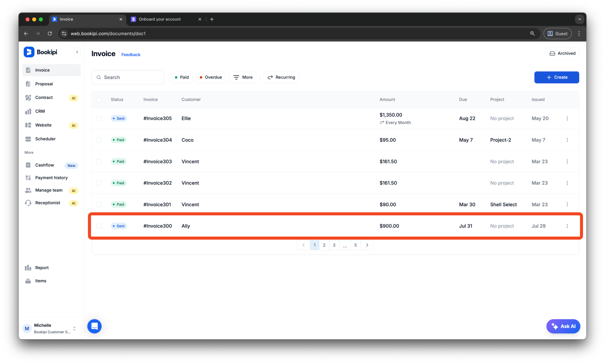Open Chrome three-dot menu
The width and height of the screenshot is (605, 364).
(579, 33)
